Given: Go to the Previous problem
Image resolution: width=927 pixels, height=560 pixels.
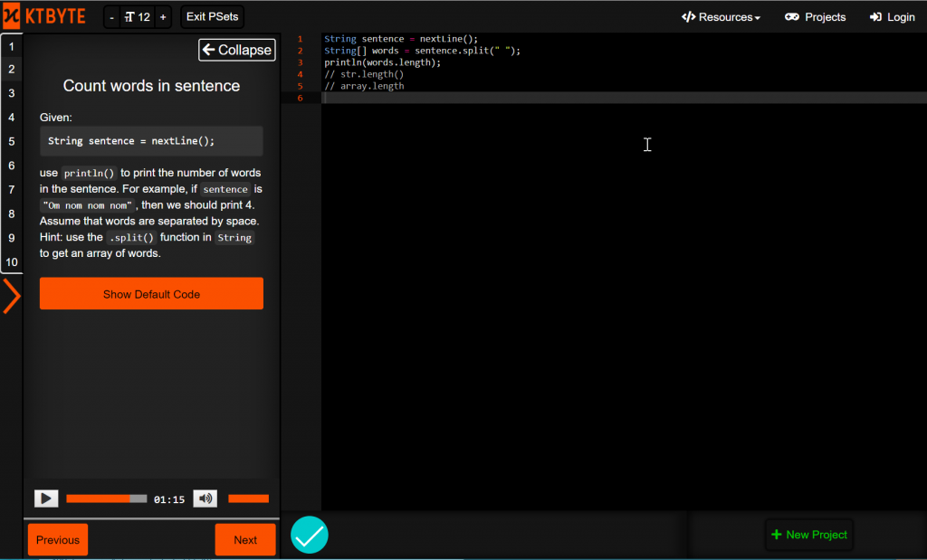Looking at the screenshot, I should [58, 540].
